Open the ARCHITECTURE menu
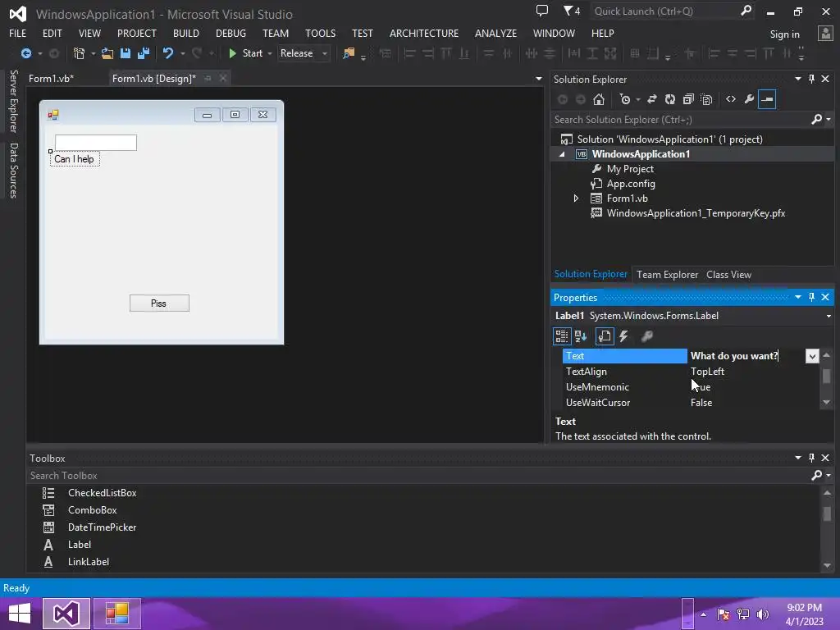The height and width of the screenshot is (630, 840). [x=424, y=33]
